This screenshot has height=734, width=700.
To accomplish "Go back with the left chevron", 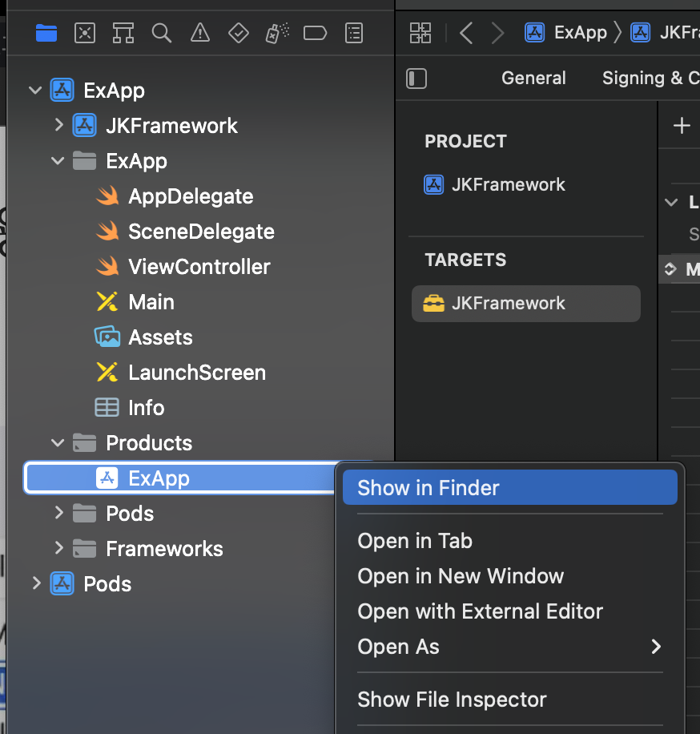I will pos(466,33).
